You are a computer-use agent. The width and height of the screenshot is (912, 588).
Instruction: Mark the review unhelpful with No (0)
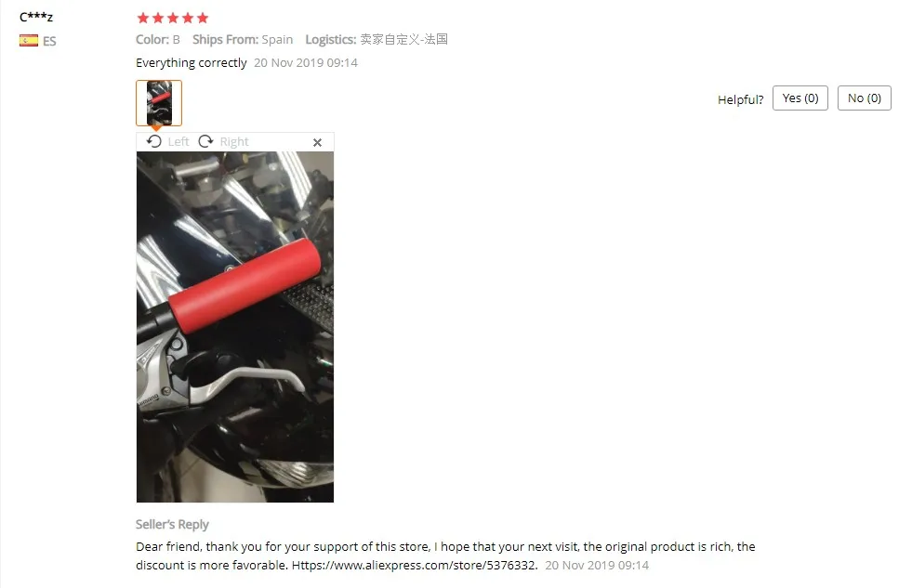point(865,98)
